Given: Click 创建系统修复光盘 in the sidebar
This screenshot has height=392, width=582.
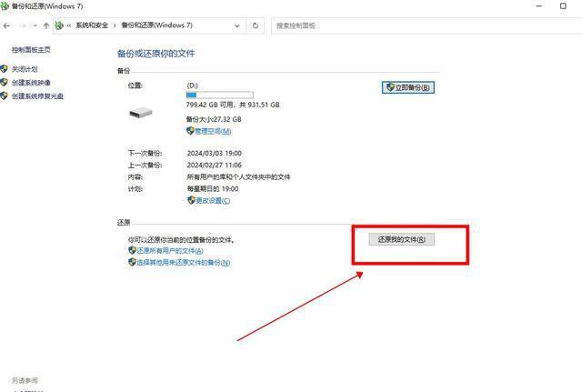Looking at the screenshot, I should coord(37,95).
